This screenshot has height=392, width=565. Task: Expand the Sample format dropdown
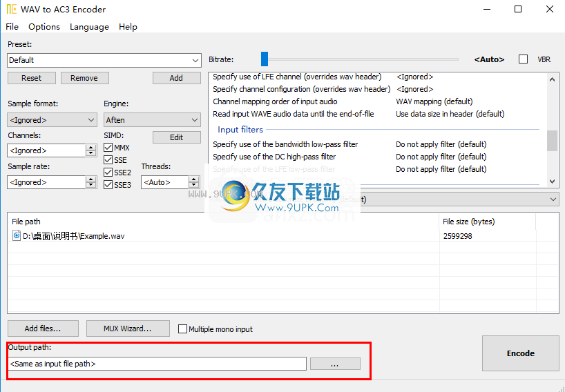(52, 120)
